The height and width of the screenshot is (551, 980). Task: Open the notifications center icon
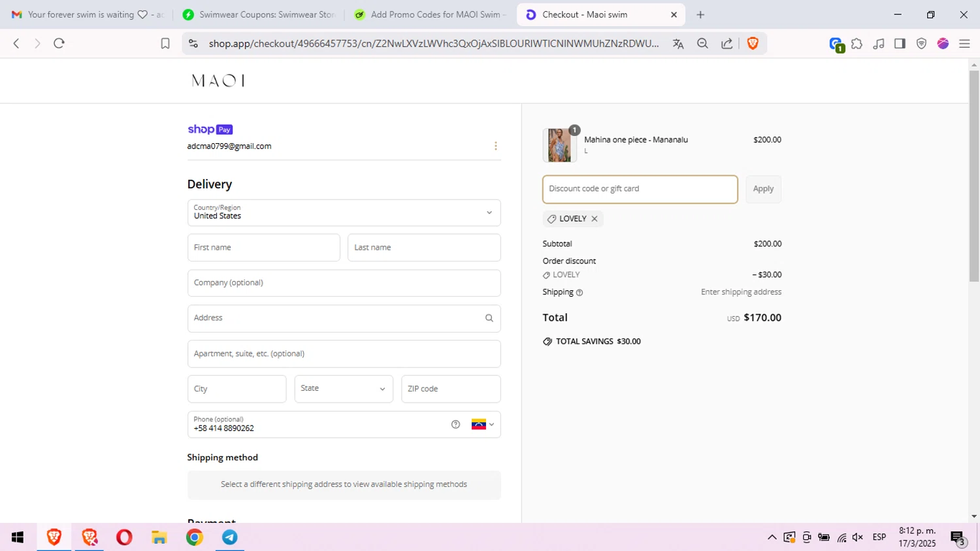pos(958,538)
